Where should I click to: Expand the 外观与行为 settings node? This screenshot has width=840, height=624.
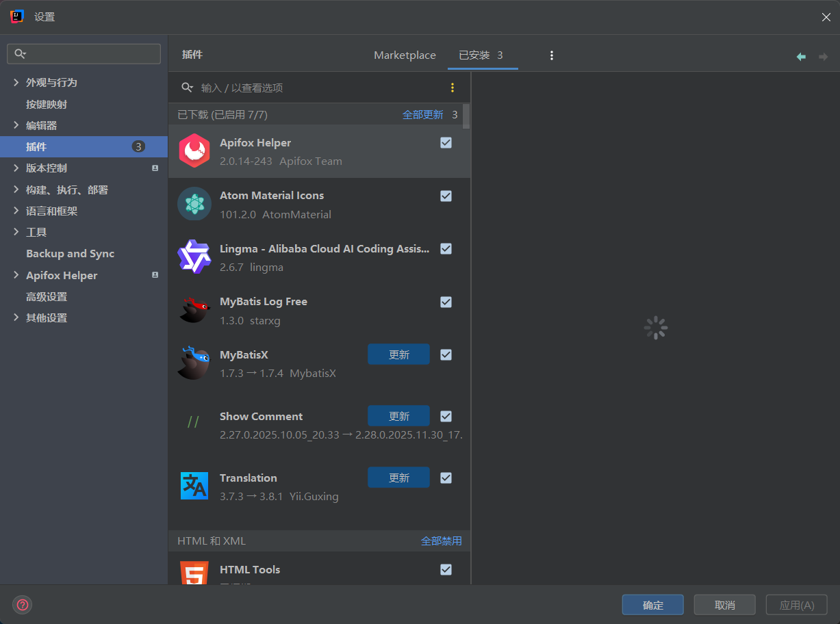click(x=16, y=82)
